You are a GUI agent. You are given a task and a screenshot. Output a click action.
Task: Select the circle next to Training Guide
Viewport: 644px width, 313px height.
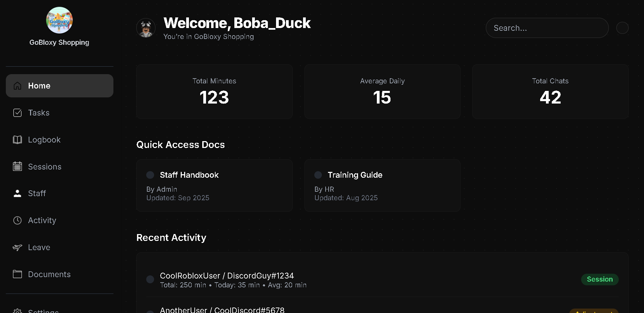coord(318,175)
